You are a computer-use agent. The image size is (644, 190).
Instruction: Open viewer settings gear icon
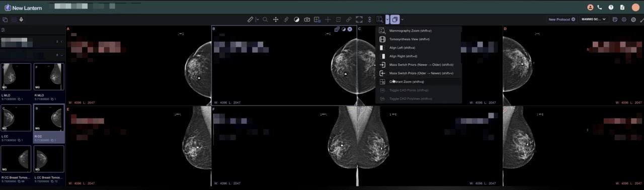click(x=624, y=20)
